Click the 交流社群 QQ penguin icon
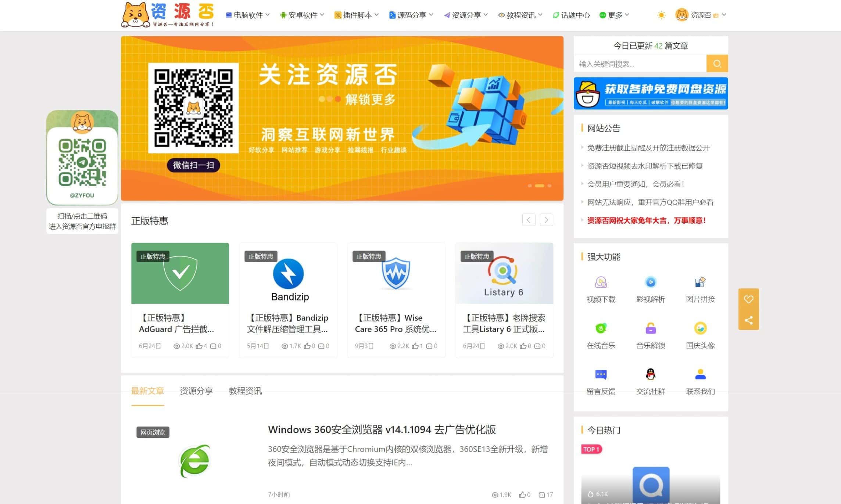Image resolution: width=841 pixels, height=504 pixels. click(650, 374)
